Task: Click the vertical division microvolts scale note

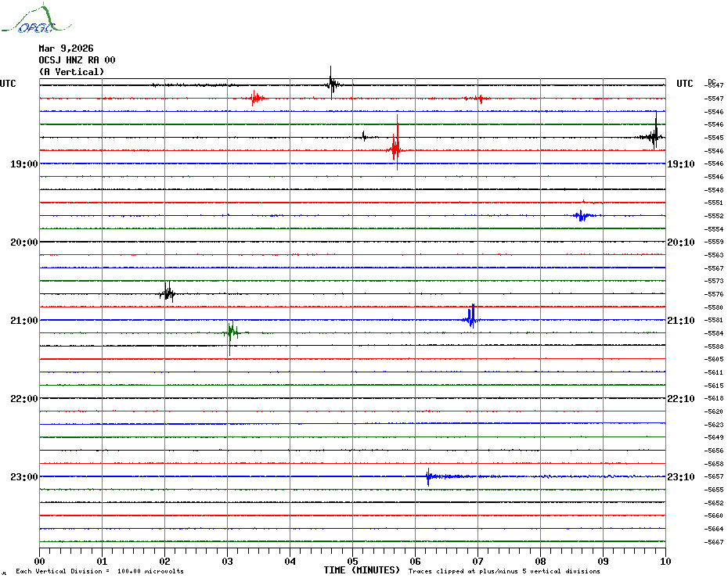Action: coord(99,571)
